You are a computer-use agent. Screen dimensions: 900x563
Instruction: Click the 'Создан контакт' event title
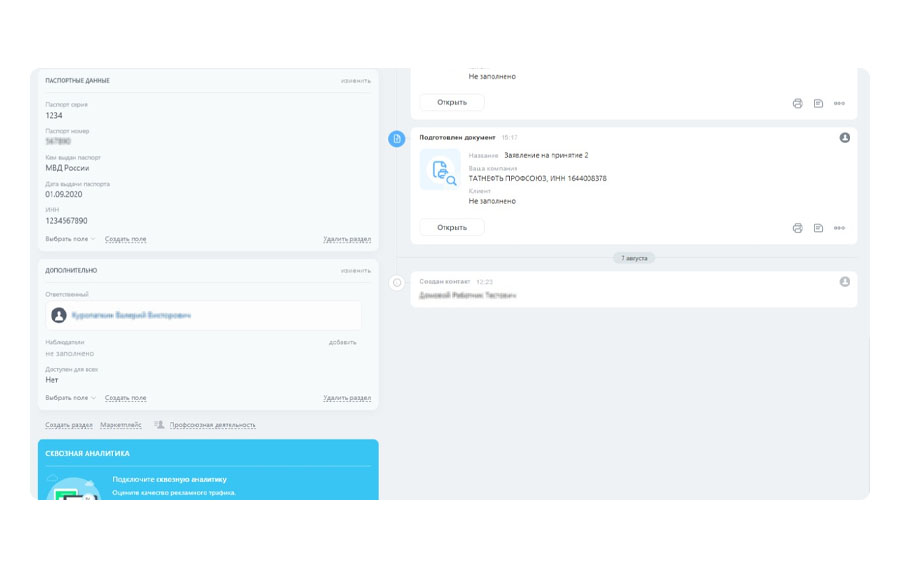pyautogui.click(x=444, y=282)
